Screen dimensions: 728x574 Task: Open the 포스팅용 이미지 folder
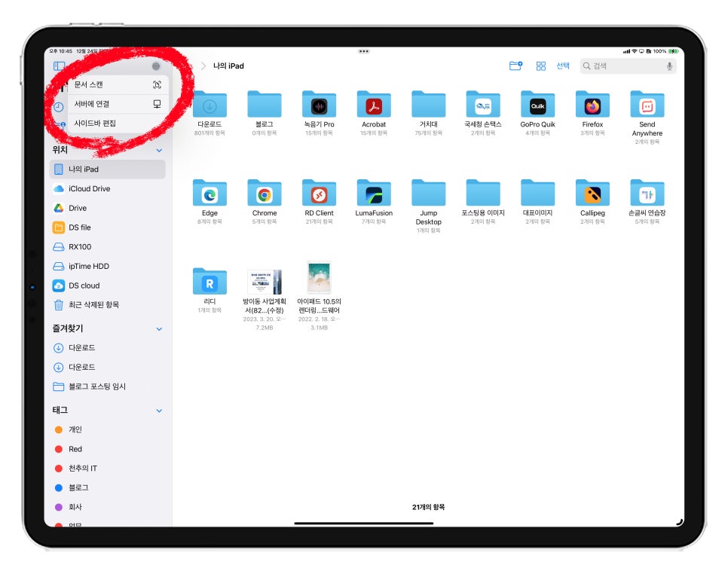483,193
